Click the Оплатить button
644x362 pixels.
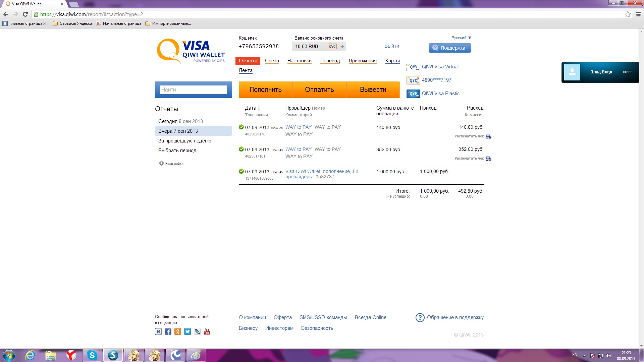pos(319,90)
